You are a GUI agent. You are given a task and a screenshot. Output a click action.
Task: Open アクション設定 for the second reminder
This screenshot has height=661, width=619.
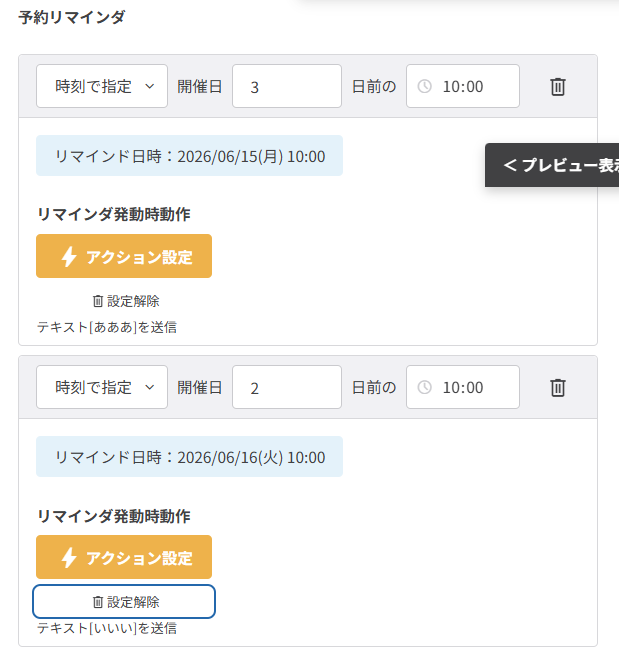pos(124,558)
